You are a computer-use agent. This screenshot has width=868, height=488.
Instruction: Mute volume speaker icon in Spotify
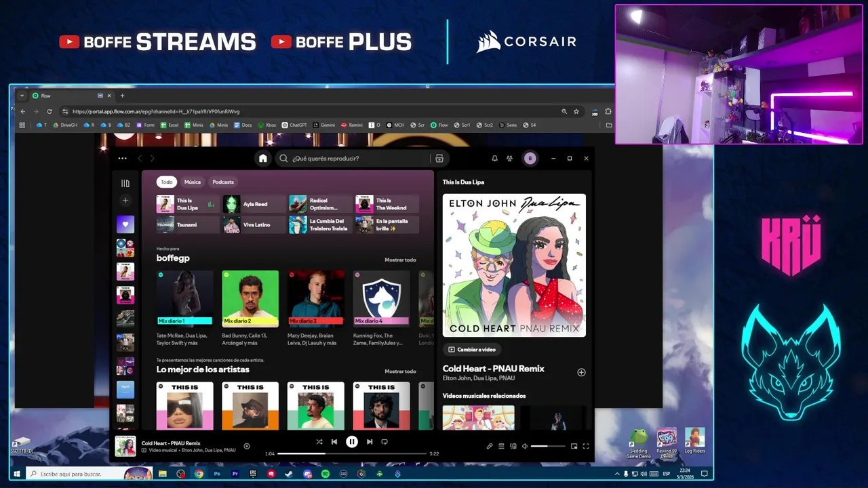[x=525, y=446]
